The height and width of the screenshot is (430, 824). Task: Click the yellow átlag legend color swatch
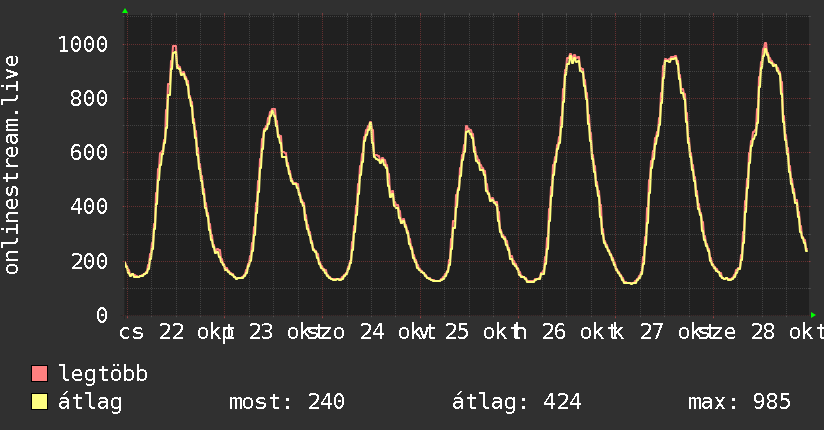pos(39,401)
